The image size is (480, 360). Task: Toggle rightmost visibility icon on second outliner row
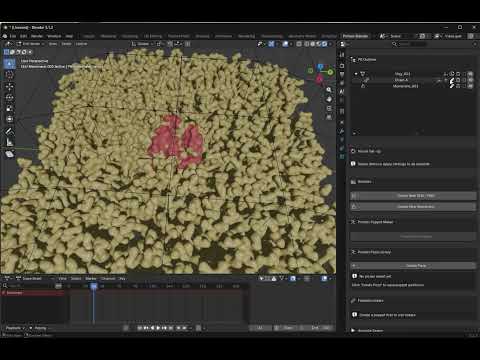pyautogui.click(x=470, y=80)
